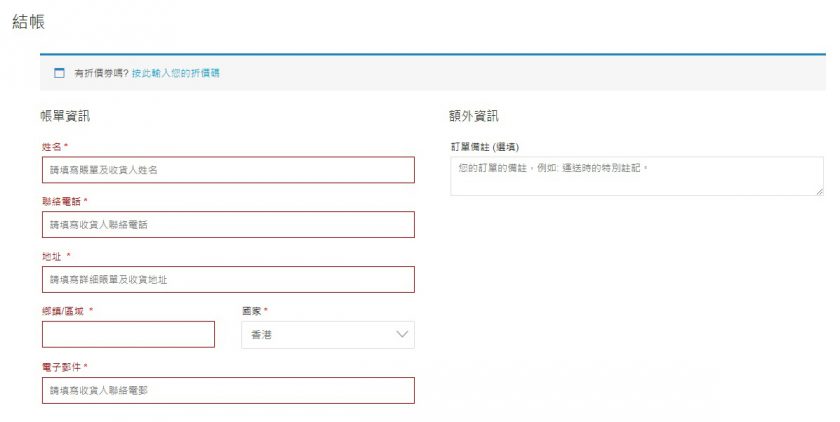The image size is (840, 422).
Task: Focus the 姓名 name input field
Action: [x=228, y=170]
